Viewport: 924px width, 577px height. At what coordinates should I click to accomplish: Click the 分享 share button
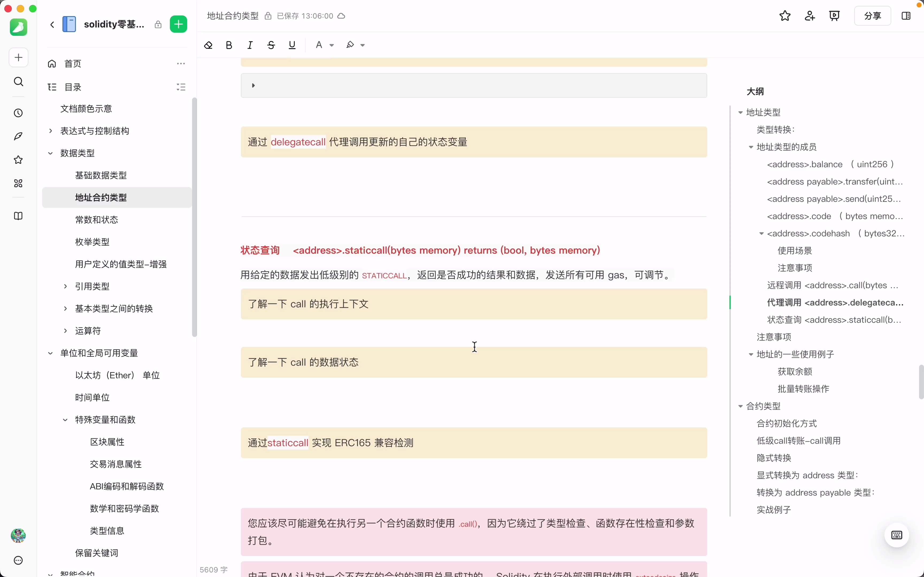click(872, 16)
